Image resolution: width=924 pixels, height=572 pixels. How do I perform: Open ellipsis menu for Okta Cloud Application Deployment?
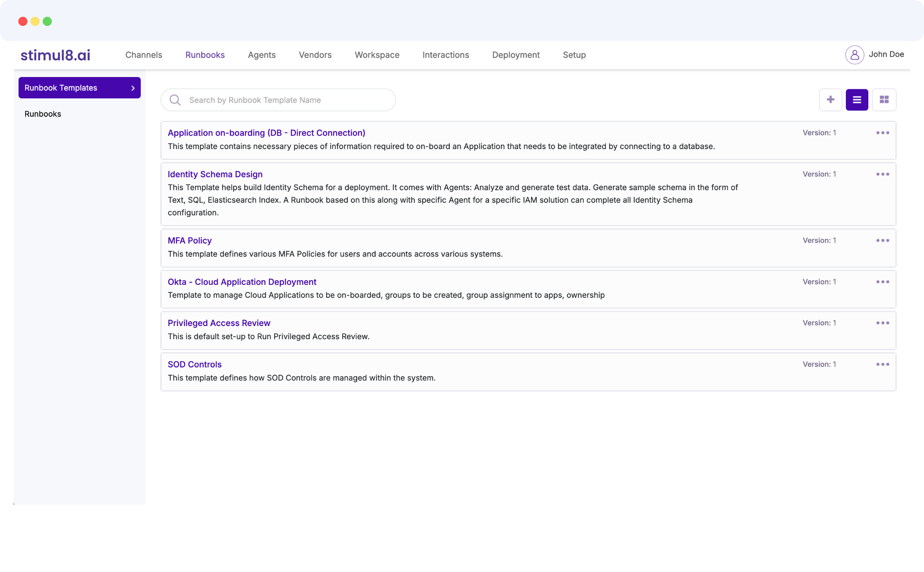(x=882, y=282)
